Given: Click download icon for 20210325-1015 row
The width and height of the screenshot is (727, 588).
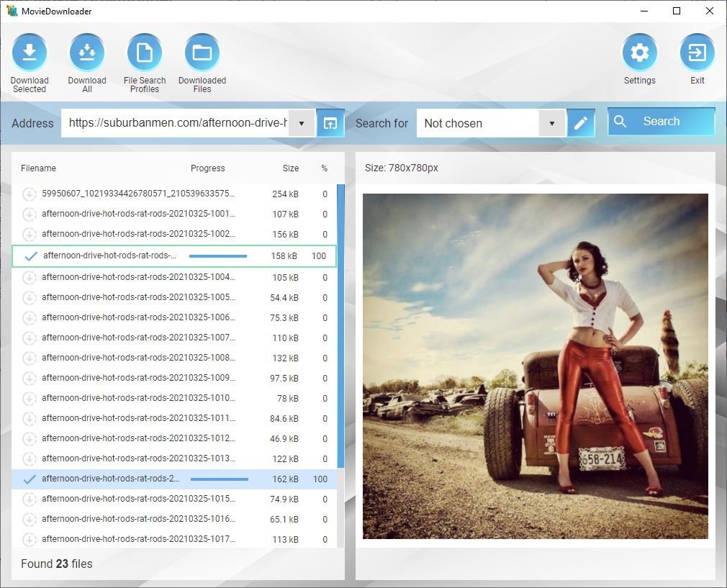Looking at the screenshot, I should click(30, 499).
